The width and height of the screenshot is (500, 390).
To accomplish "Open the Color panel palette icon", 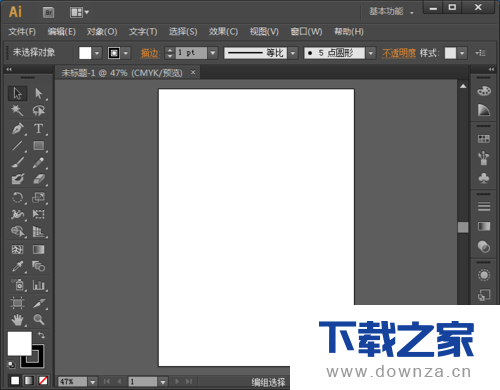I will pos(484,91).
